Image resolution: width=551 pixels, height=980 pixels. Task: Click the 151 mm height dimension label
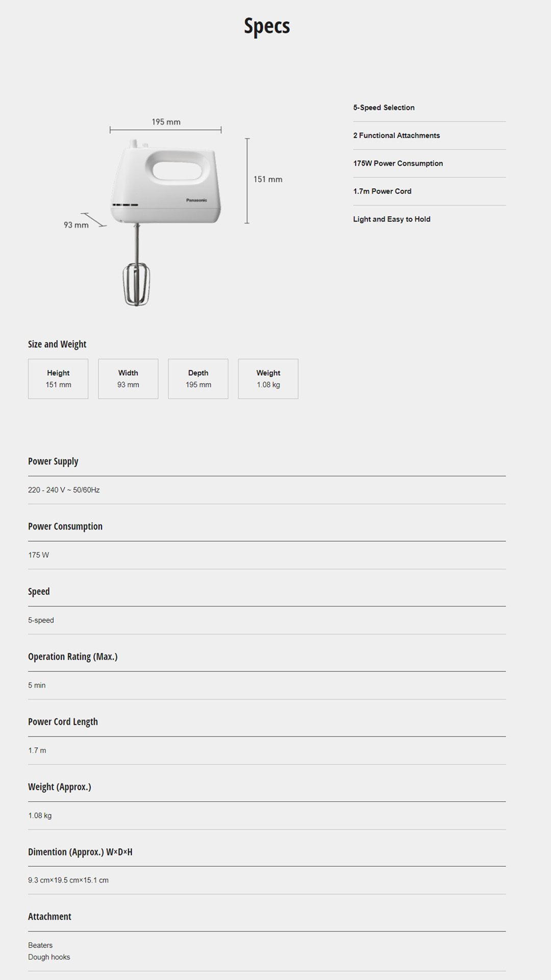coord(268,179)
